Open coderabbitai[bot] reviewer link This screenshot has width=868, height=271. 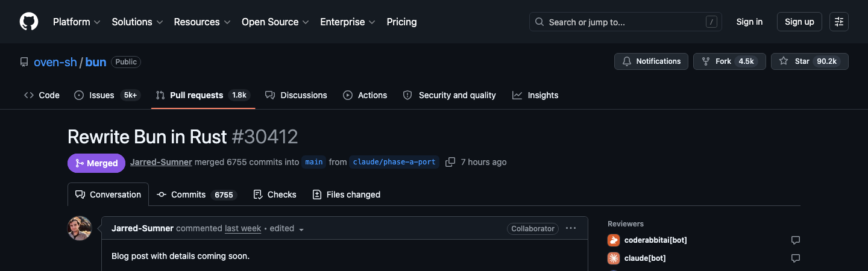(655, 240)
